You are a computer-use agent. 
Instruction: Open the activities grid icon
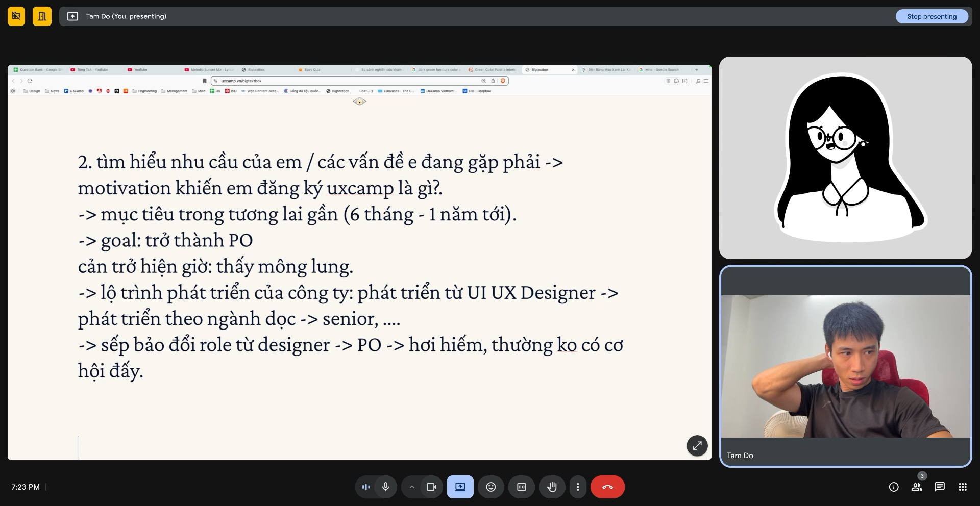963,487
